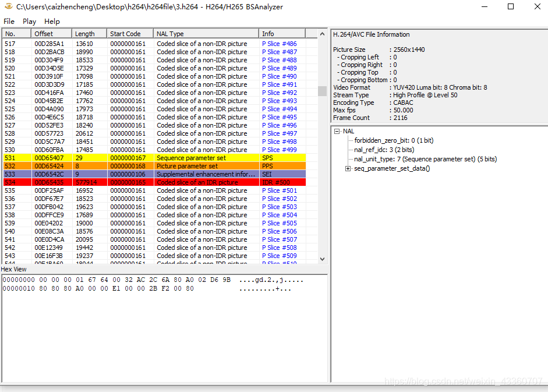This screenshot has width=548, height=392.
Task: Sort by the Start Code column header
Action: [130, 34]
